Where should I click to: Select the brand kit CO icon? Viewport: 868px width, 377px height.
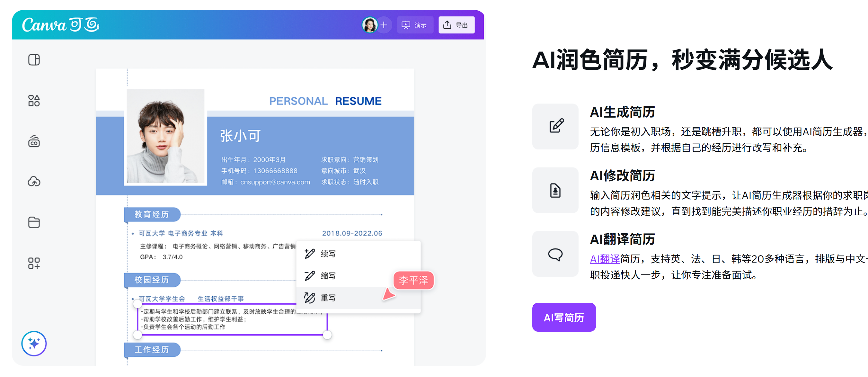pos(33,141)
